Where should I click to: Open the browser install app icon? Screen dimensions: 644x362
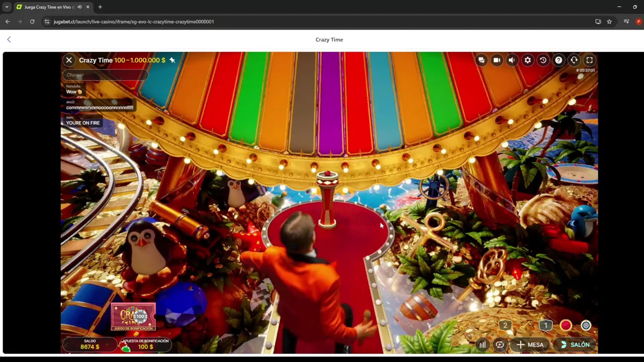598,22
